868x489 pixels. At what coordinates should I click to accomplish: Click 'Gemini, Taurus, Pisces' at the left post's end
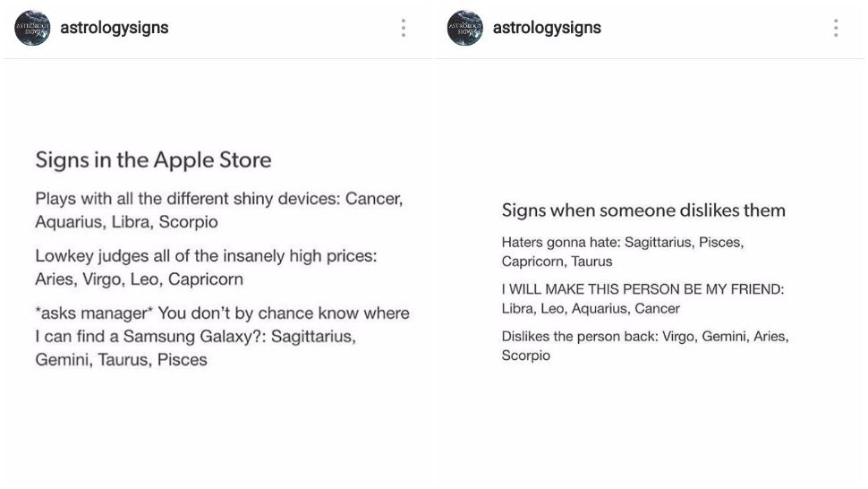point(121,359)
